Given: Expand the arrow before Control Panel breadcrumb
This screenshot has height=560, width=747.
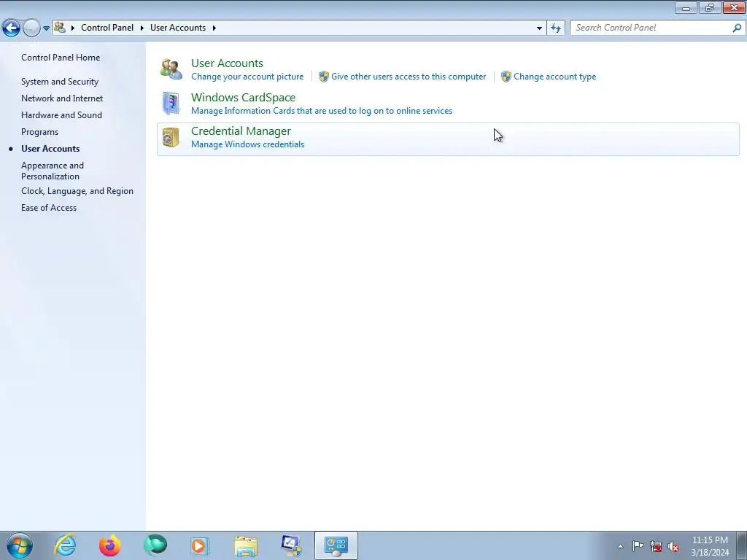Looking at the screenshot, I should 73,28.
